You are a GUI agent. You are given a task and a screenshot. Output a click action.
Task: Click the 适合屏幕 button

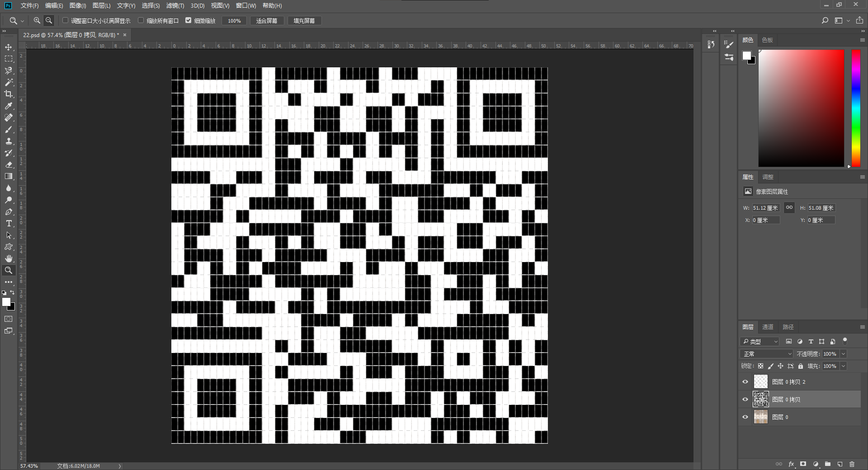click(267, 21)
